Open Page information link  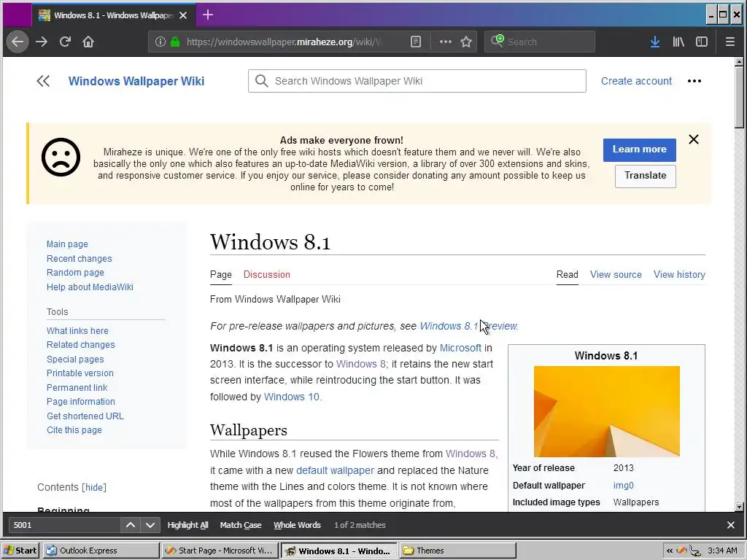pyautogui.click(x=80, y=402)
